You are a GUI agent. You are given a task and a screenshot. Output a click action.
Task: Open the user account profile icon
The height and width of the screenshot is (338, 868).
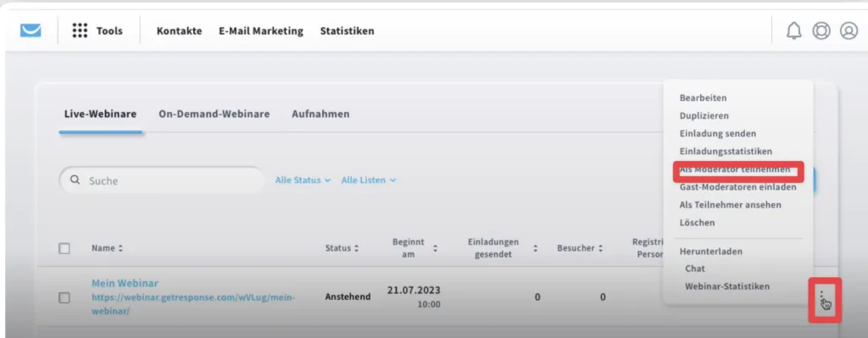click(x=849, y=30)
